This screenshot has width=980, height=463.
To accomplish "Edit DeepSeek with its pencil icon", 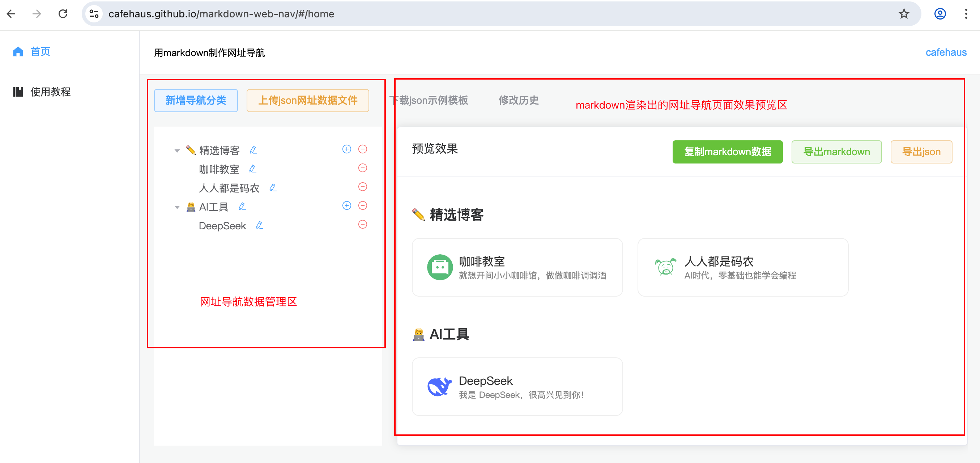I will [x=259, y=225].
